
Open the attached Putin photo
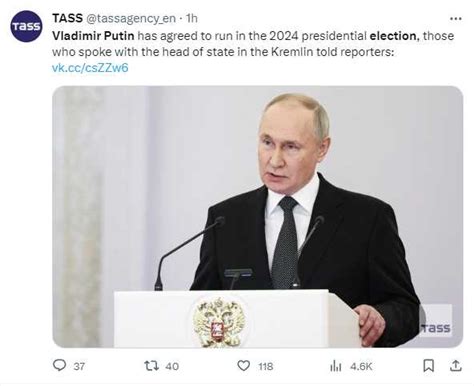coord(257,217)
